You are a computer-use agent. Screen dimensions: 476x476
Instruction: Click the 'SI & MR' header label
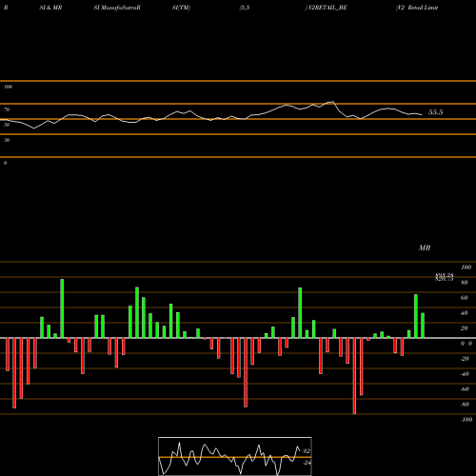[x=50, y=8]
